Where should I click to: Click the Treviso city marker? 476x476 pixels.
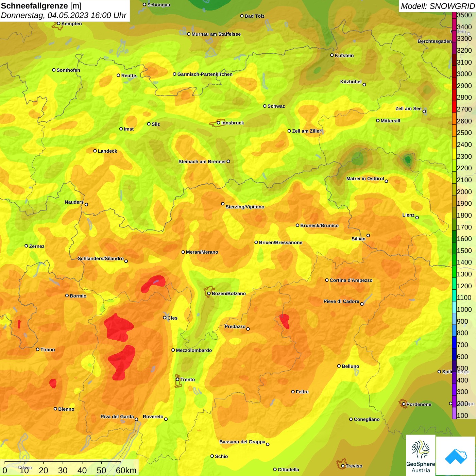click(x=343, y=466)
